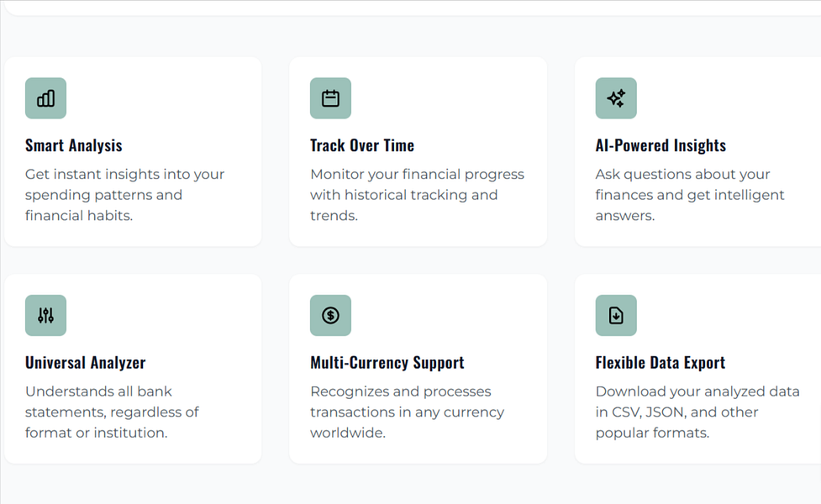
Task: Select the AI-Powered Insights heading
Action: pos(660,145)
